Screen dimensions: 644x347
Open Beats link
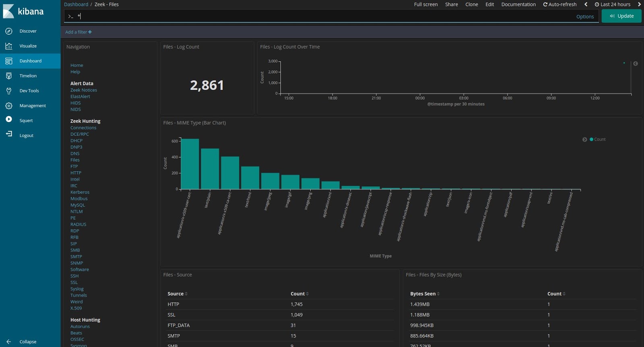coord(76,333)
